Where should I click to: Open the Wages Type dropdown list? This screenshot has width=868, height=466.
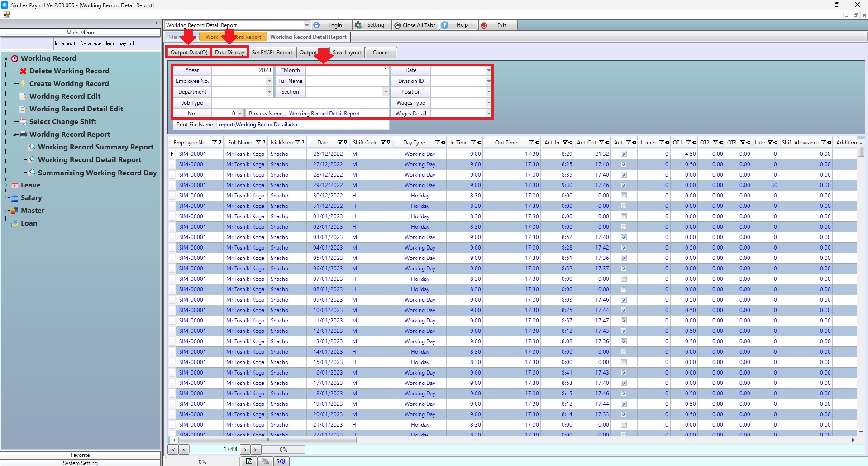(489, 103)
